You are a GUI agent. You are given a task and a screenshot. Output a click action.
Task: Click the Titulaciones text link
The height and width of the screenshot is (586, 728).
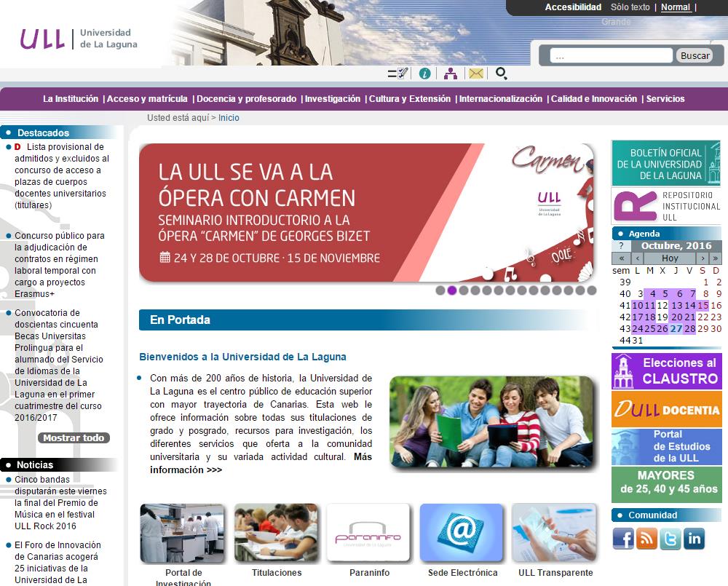[x=277, y=573]
